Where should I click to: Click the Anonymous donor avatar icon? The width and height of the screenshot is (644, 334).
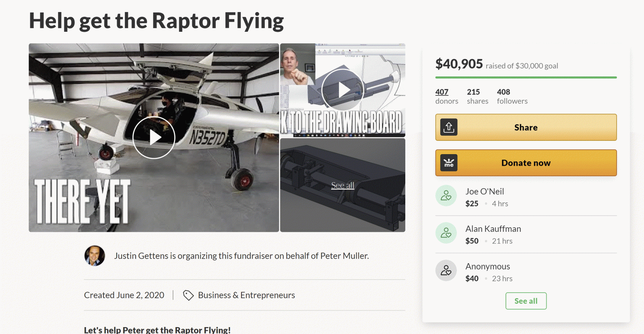[x=446, y=270]
